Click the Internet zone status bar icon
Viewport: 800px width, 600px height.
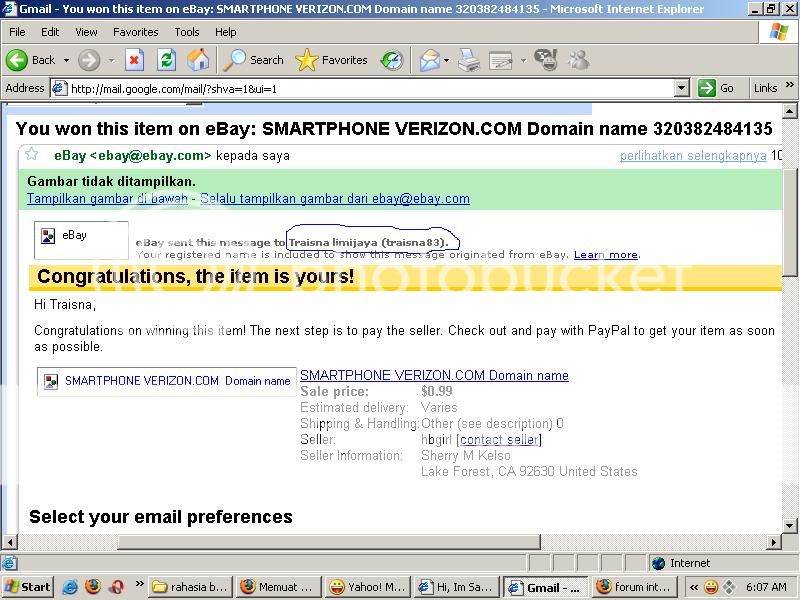tap(659, 563)
